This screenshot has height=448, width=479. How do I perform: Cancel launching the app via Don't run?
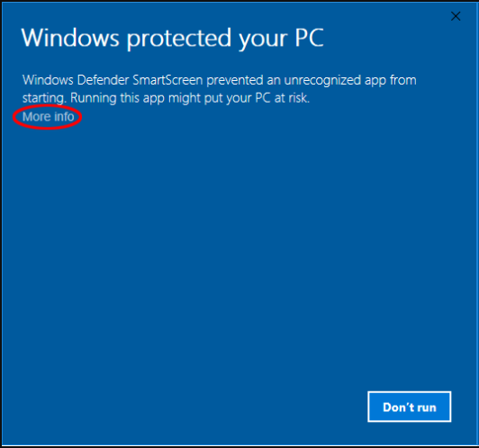(410, 407)
